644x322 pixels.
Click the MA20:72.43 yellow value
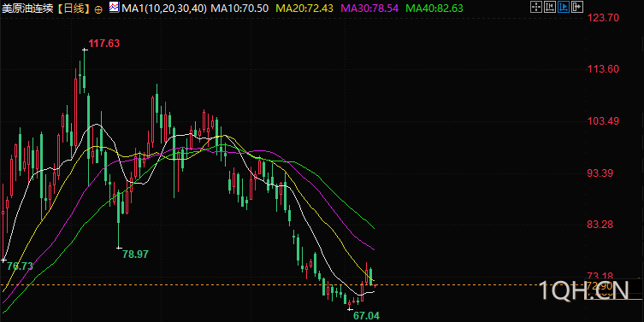click(x=304, y=9)
